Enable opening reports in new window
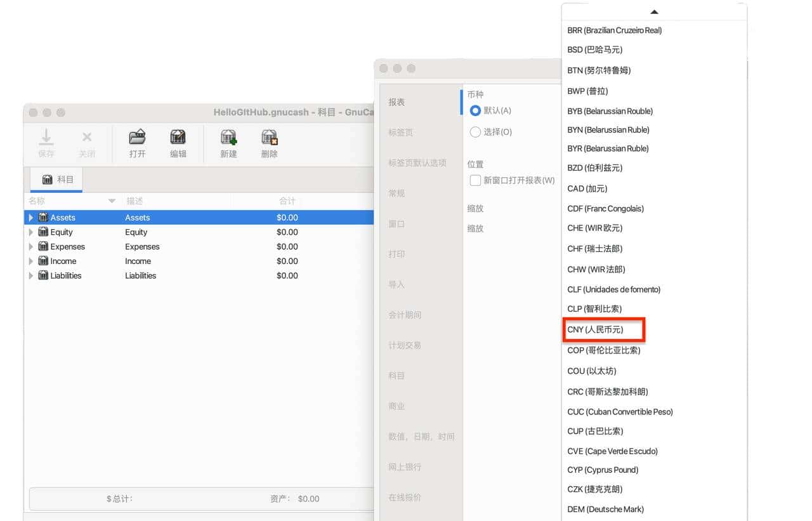This screenshot has height=521, width=812. click(x=475, y=180)
